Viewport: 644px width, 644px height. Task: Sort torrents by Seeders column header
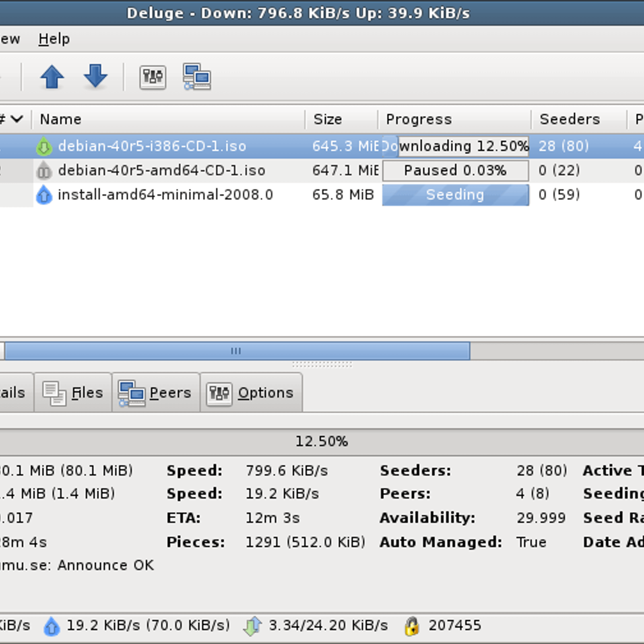(x=579, y=119)
